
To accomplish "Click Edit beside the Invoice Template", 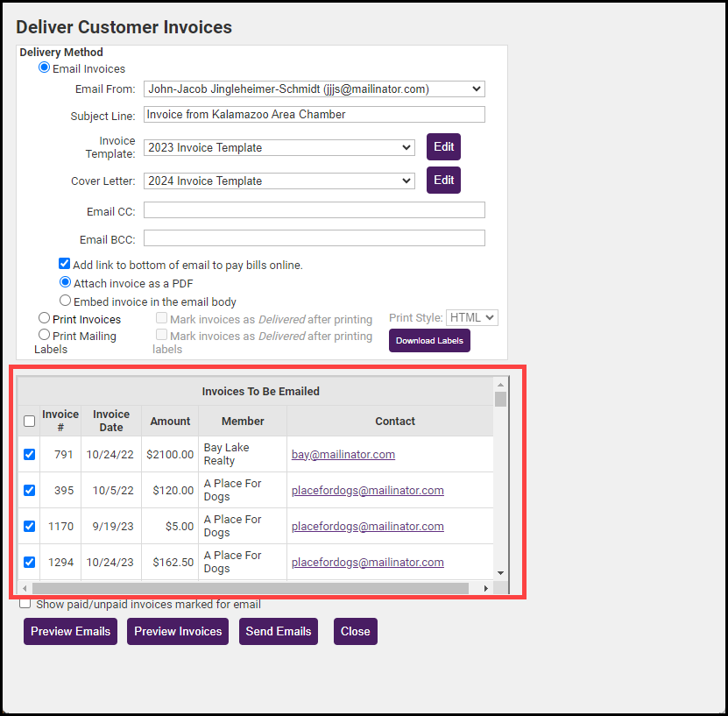I will (x=443, y=147).
